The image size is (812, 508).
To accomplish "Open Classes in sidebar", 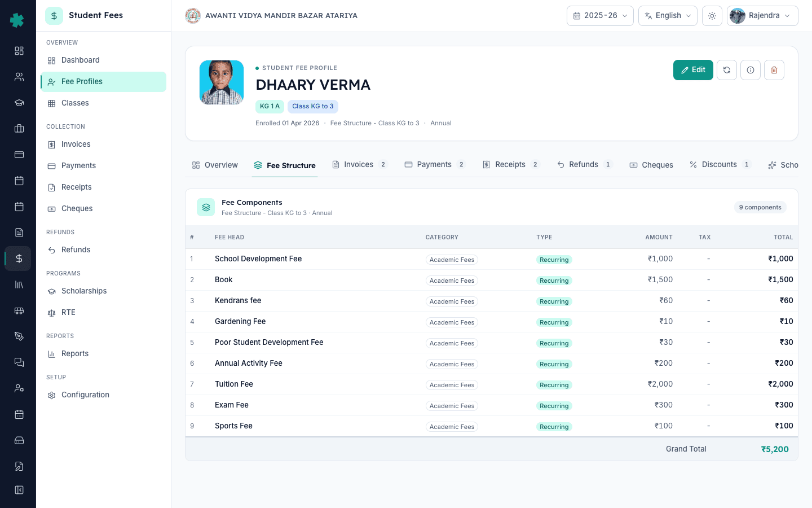I will click(103, 103).
